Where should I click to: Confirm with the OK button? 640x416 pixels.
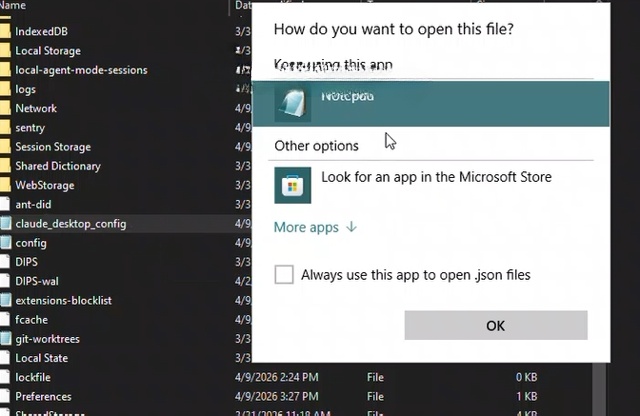496,325
